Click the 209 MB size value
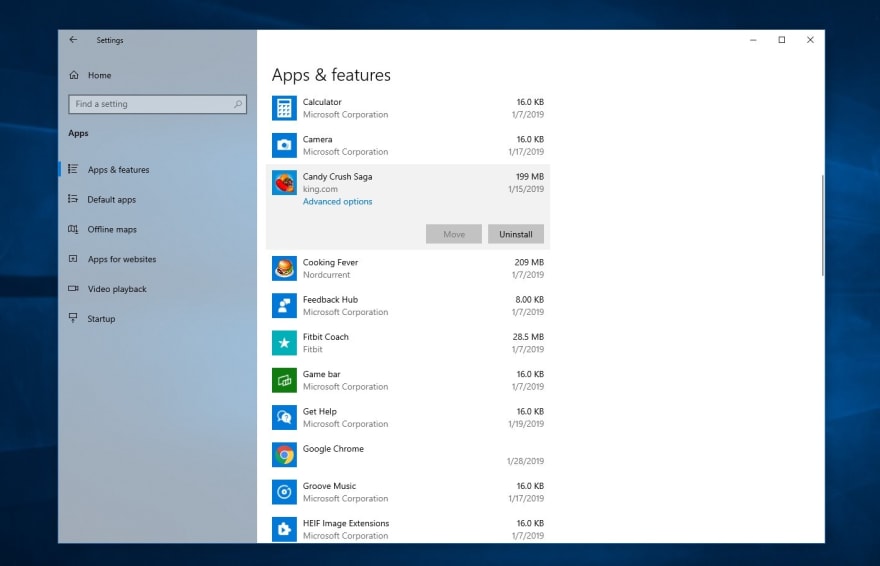880x566 pixels. pos(529,263)
